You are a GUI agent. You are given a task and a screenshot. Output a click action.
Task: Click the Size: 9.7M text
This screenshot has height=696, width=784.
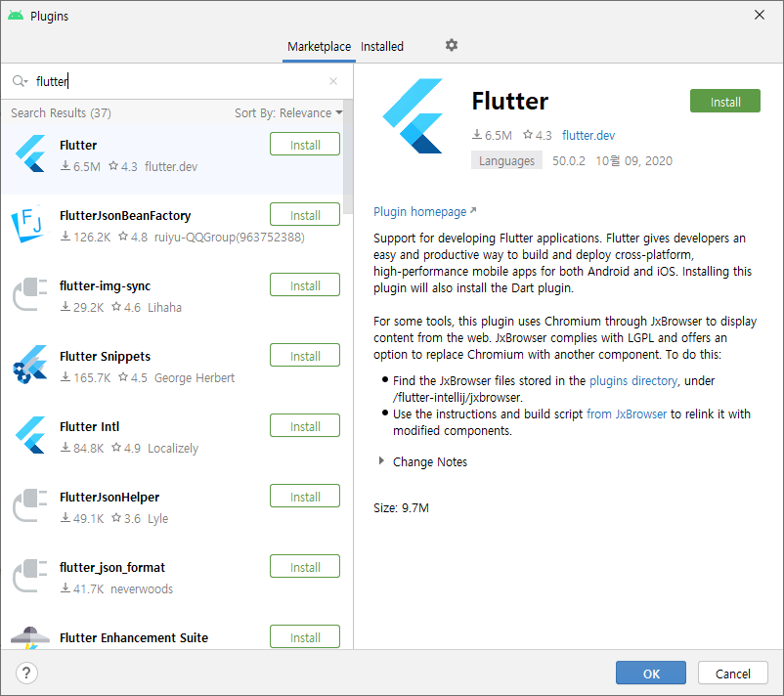[x=401, y=508]
